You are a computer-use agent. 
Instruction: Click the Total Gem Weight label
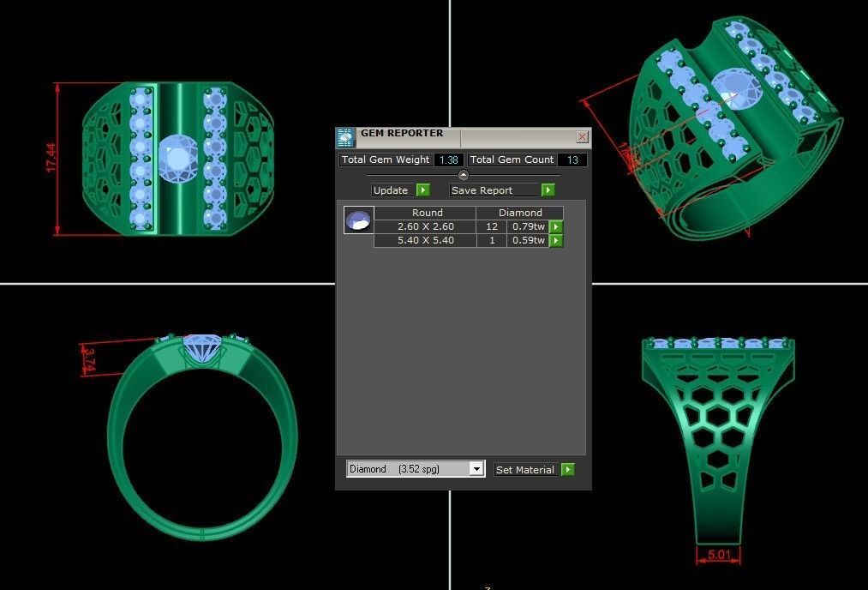coord(386,160)
